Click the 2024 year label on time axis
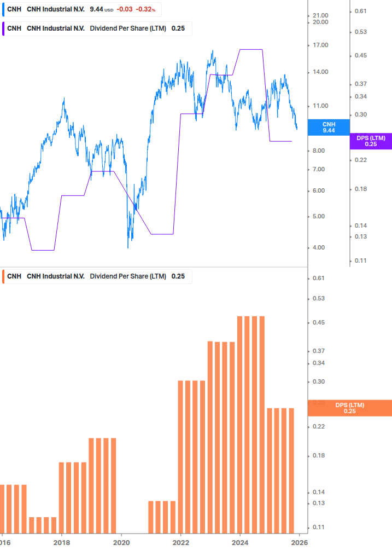392x550 pixels. [x=240, y=543]
